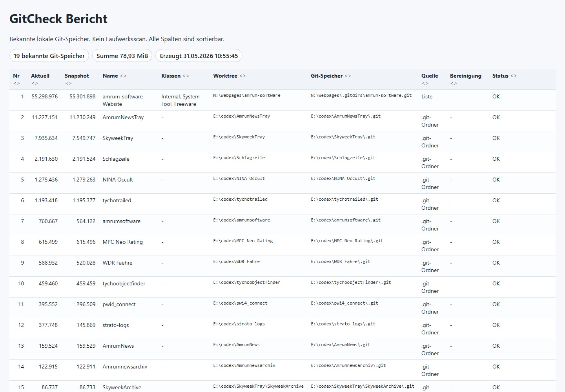Viewport: 565px width, 392px height.
Task: Select worktree path N:\webpages\amrum-software
Action: [247, 95]
